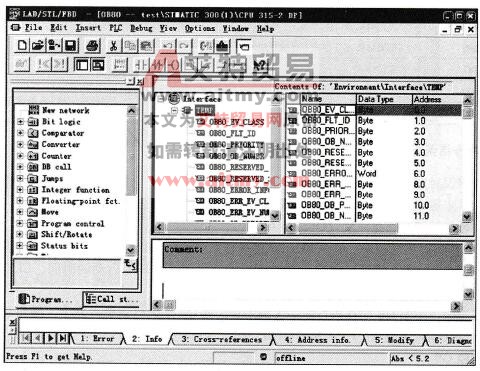Toggle the overviews panel toolbar button
This screenshot has height=371, width=480.
[x=82, y=64]
